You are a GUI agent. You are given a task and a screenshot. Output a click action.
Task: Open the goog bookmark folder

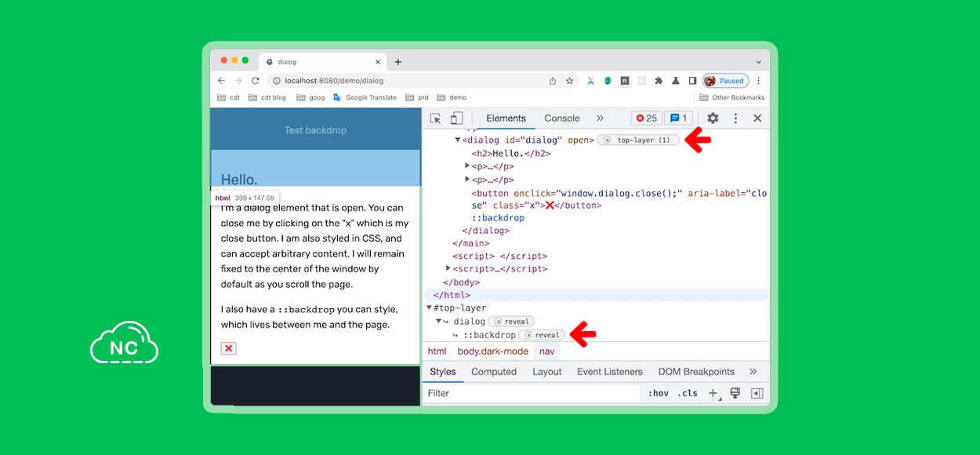pos(310,98)
